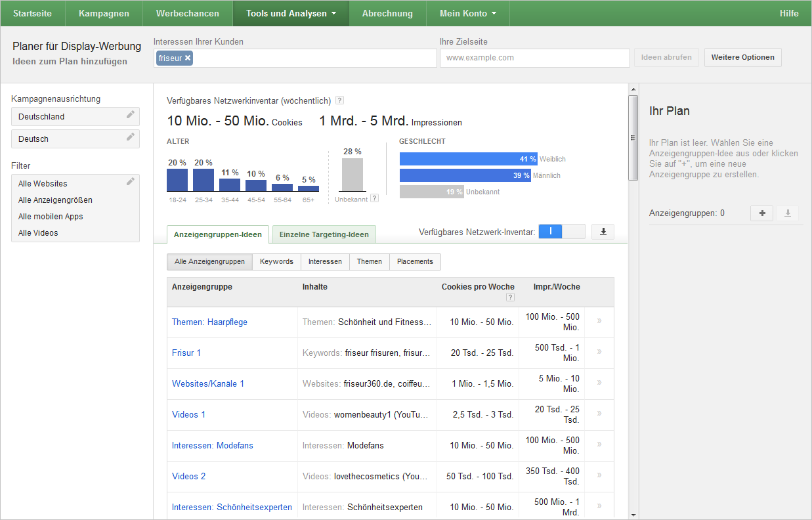The height and width of the screenshot is (520, 812).
Task: Add a new ad group to plan
Action: click(761, 213)
